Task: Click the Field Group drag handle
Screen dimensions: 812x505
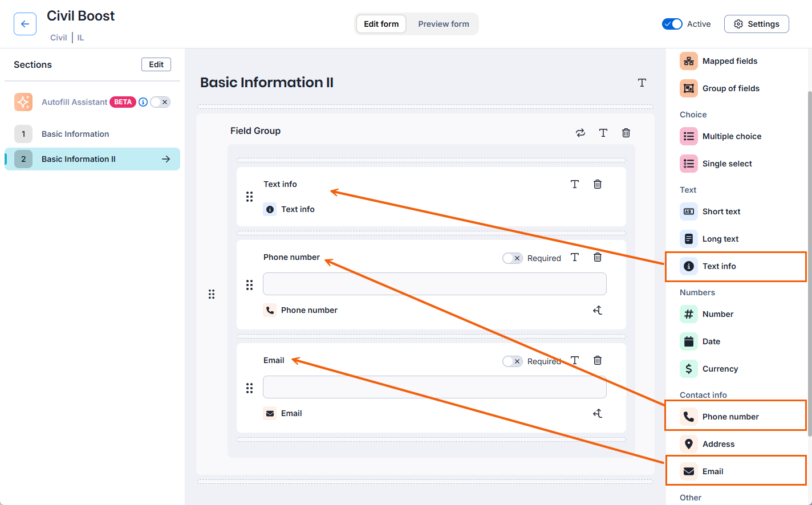Action: (x=212, y=294)
